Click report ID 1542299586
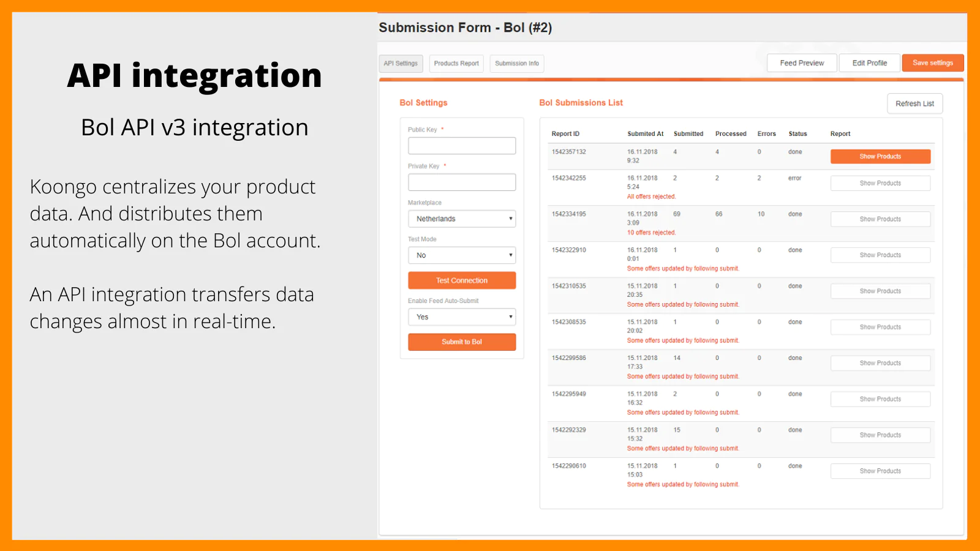 point(569,358)
